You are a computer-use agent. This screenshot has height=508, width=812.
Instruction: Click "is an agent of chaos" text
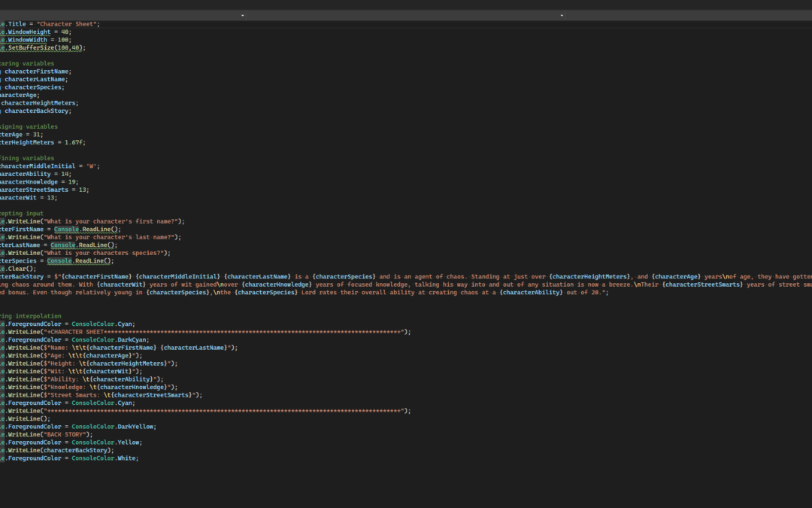click(429, 276)
